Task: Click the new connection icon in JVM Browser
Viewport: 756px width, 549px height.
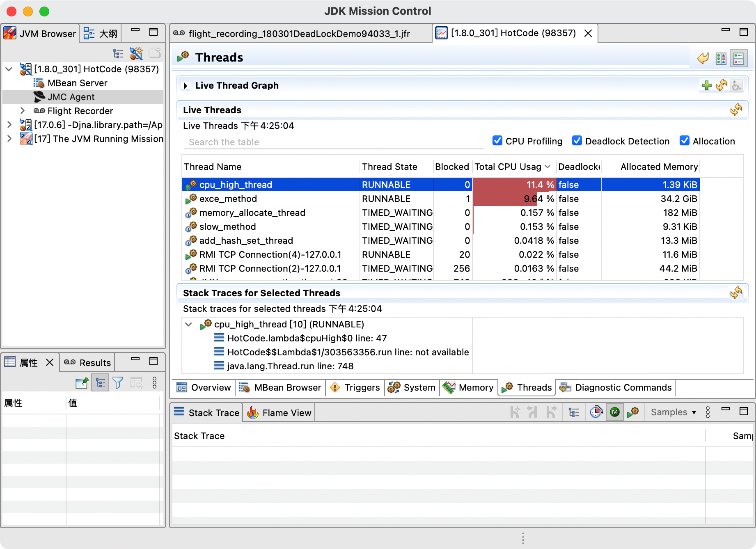Action: pyautogui.click(x=136, y=54)
